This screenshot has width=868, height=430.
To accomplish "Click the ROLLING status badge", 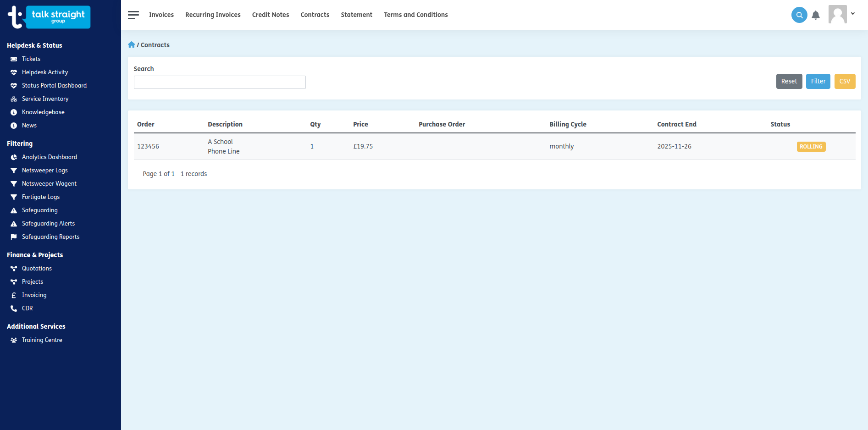I will [x=811, y=147].
